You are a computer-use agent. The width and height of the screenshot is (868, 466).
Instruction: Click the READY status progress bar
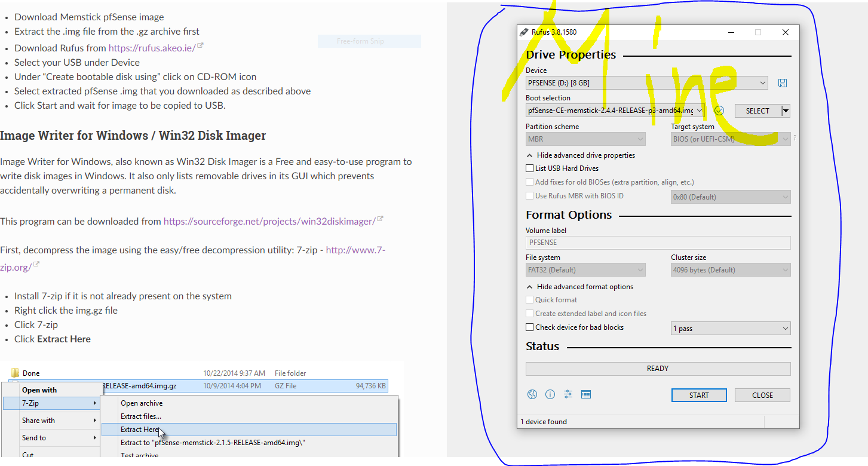point(658,369)
